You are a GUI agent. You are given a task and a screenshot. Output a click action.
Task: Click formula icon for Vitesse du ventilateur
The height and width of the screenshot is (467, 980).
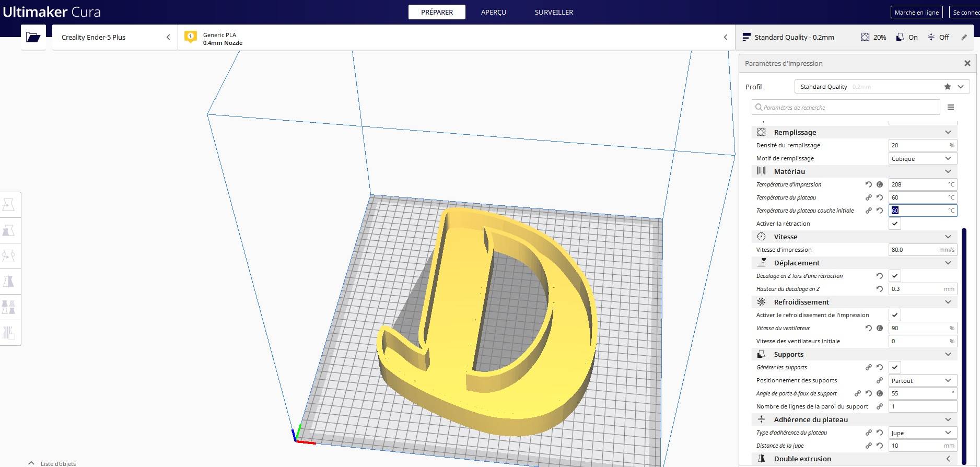coord(880,328)
